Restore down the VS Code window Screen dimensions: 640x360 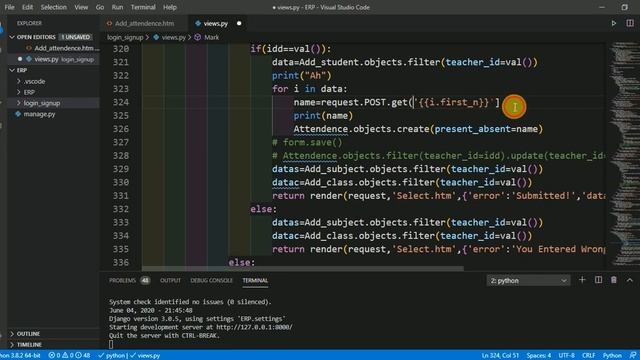click(x=624, y=7)
